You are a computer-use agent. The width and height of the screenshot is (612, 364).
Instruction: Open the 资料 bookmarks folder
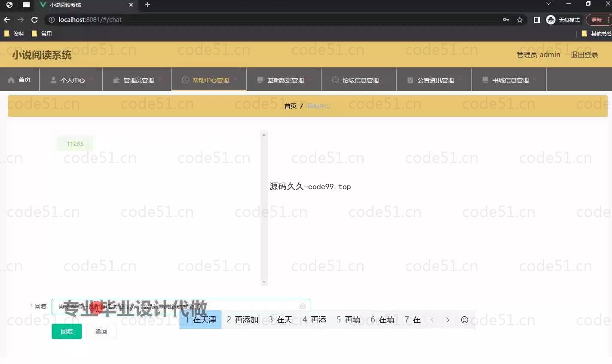click(x=14, y=33)
